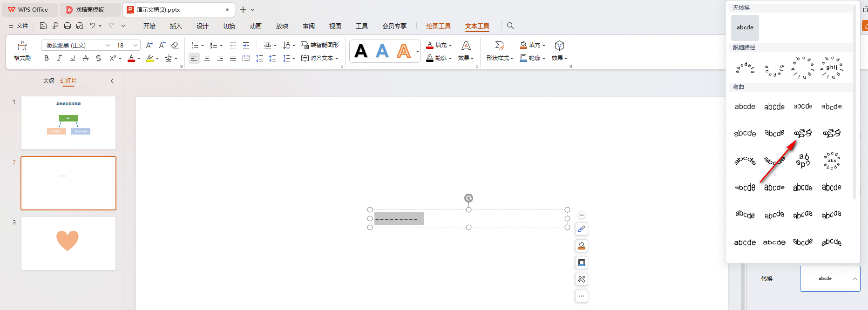Open Print Preview from the quick access bar

click(80, 26)
